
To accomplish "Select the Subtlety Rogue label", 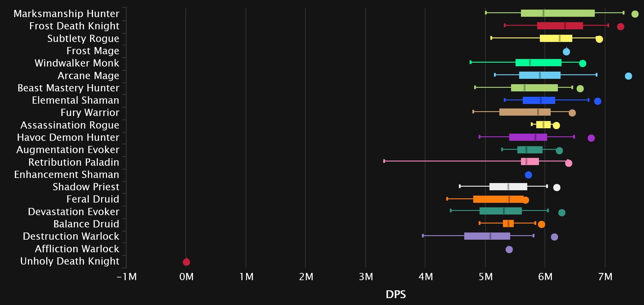I will (x=83, y=39).
